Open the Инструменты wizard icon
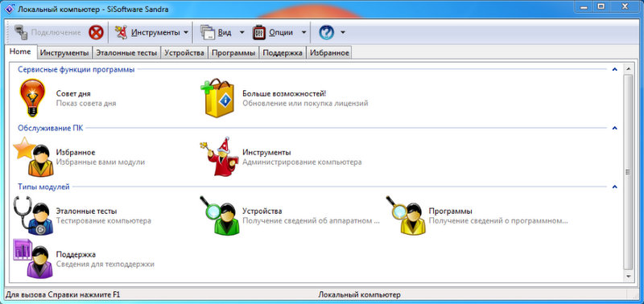 [x=220, y=157]
